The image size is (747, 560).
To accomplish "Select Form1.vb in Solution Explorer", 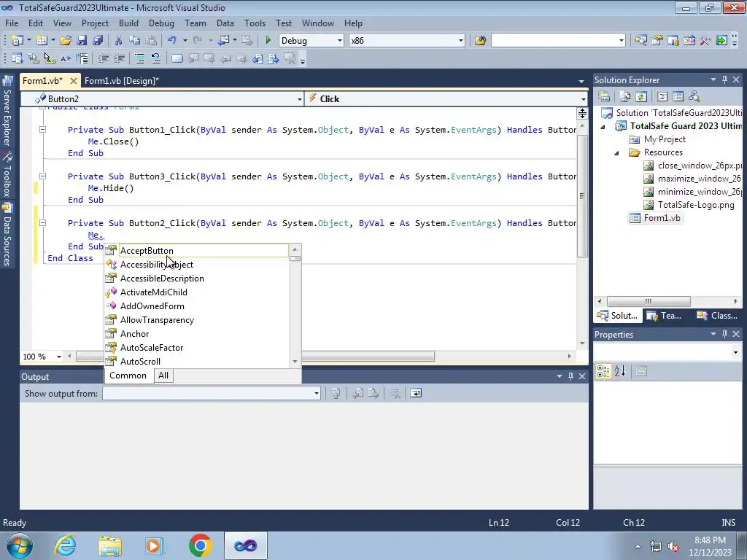I will tap(662, 218).
